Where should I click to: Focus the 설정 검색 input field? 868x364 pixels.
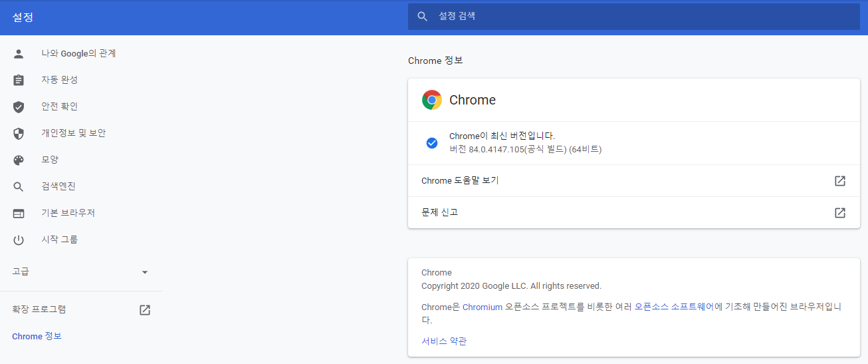634,17
